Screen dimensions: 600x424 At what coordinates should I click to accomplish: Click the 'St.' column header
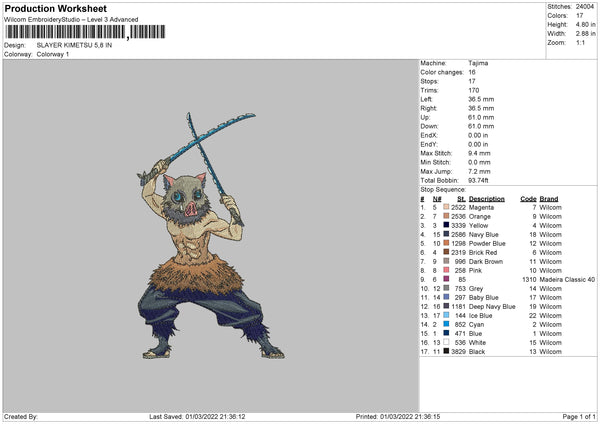461,199
